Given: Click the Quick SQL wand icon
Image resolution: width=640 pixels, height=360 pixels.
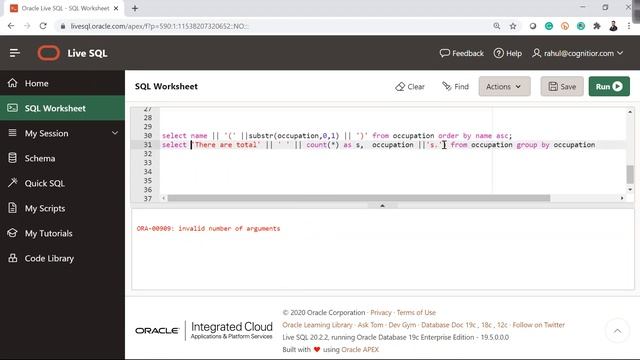Looking at the screenshot, I should pos(13,183).
